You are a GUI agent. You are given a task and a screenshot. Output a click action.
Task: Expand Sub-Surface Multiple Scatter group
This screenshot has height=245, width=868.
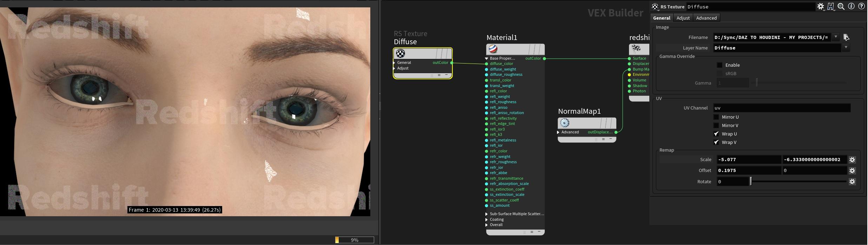pyautogui.click(x=486, y=214)
